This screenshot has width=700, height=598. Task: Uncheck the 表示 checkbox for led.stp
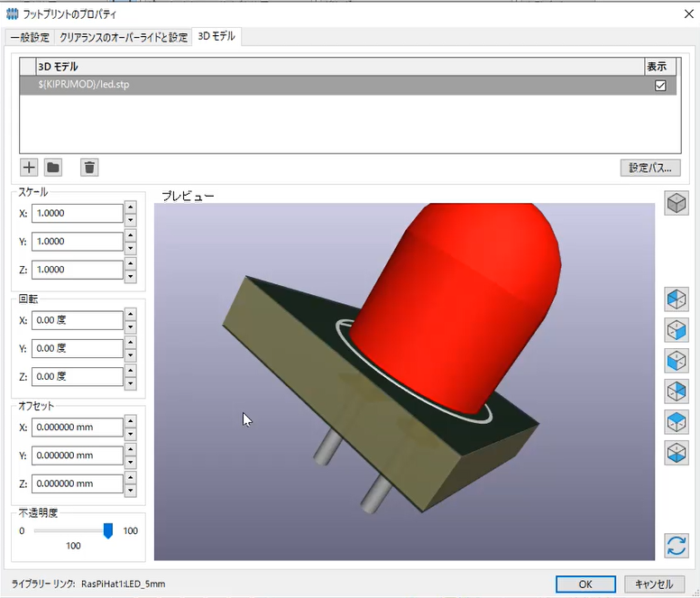point(660,86)
